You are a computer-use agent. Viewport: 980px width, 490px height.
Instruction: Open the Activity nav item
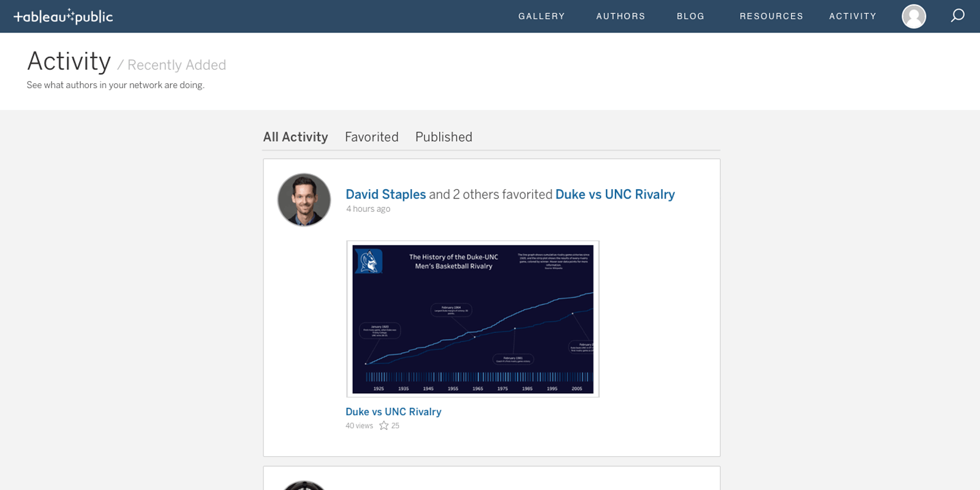click(853, 17)
